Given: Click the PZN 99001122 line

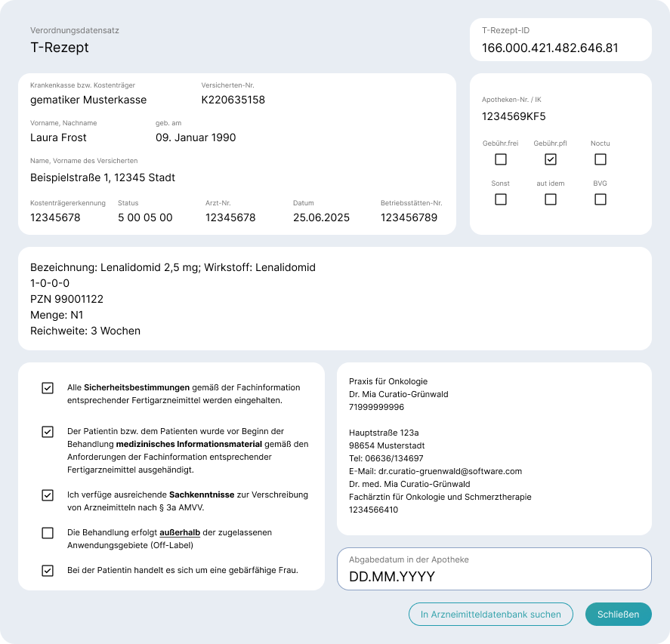Looking at the screenshot, I should 66,299.
